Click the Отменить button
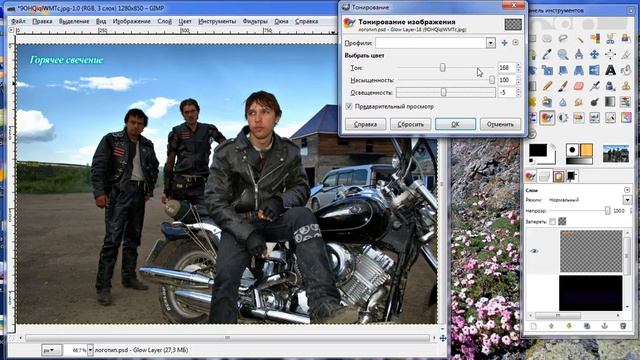 [500, 124]
